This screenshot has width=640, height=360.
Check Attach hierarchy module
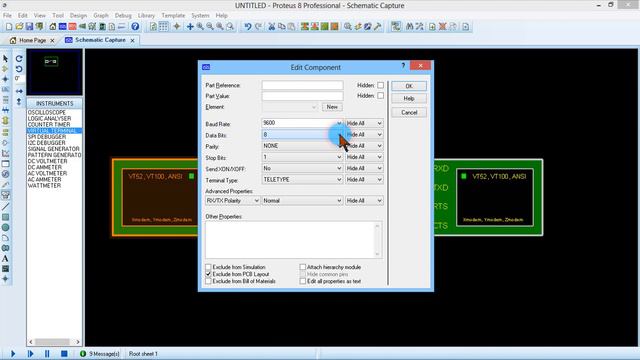click(x=302, y=267)
